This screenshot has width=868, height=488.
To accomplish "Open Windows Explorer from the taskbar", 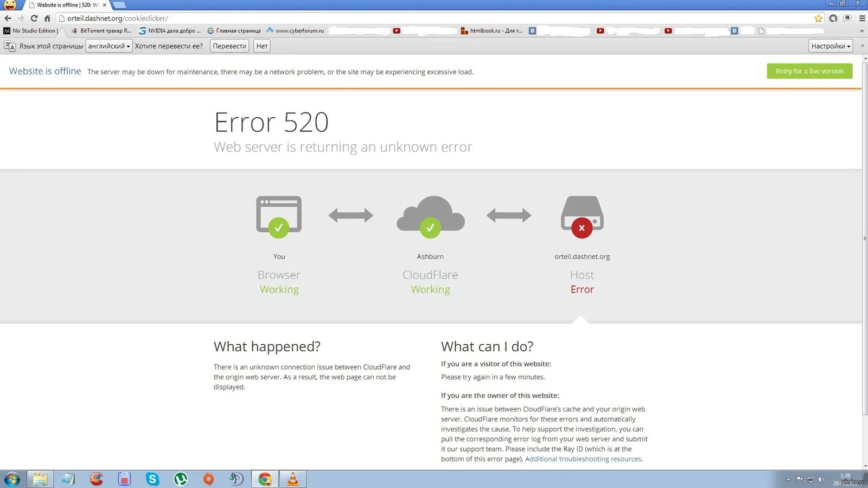I will 40,479.
